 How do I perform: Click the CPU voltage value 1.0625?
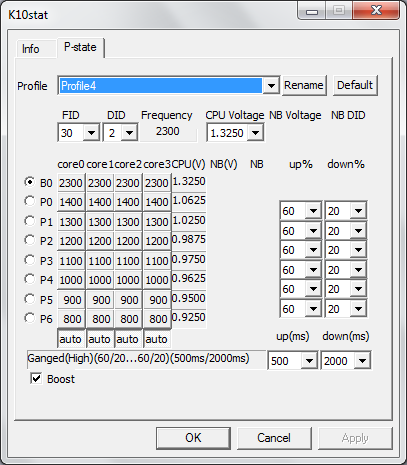coord(189,201)
